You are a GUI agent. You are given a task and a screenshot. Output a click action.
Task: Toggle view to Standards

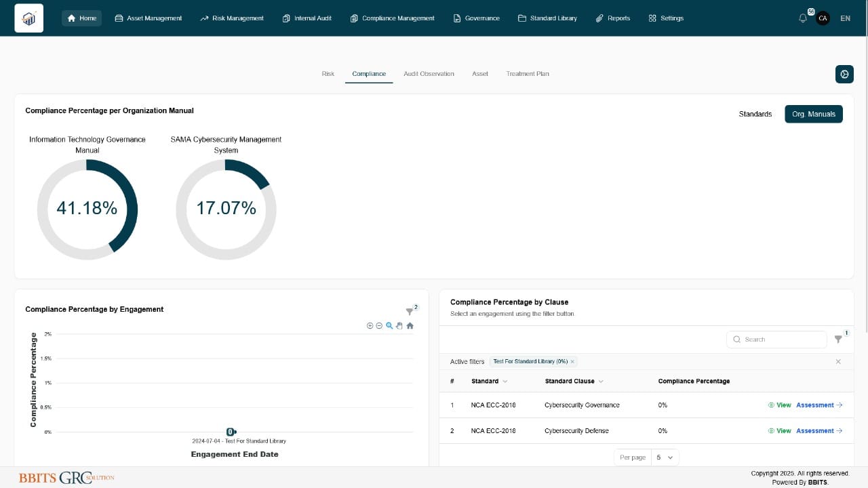point(755,114)
